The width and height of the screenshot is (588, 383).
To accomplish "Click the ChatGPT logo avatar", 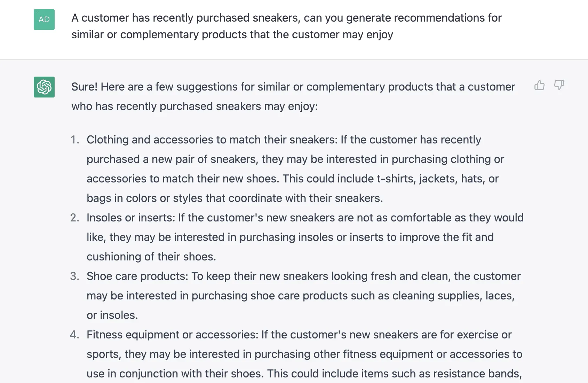I will click(44, 87).
